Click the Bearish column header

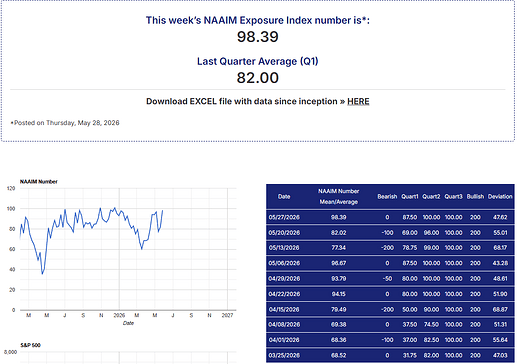(x=387, y=197)
